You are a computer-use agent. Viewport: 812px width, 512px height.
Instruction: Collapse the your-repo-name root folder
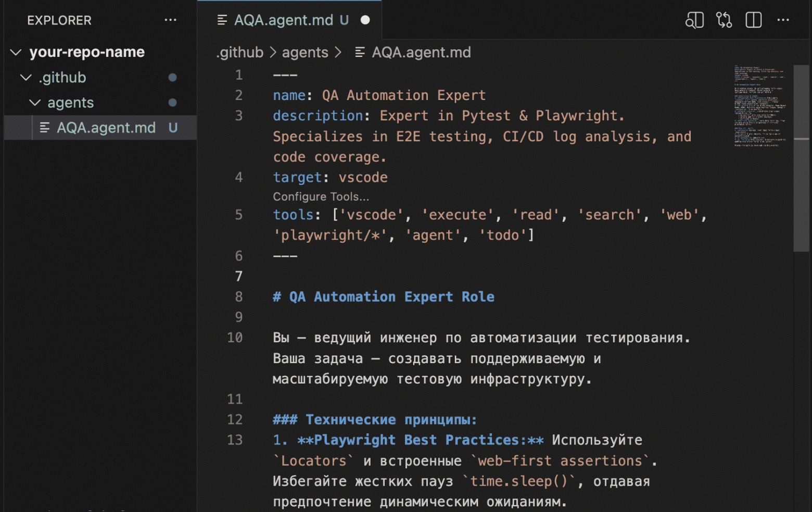[x=15, y=52]
